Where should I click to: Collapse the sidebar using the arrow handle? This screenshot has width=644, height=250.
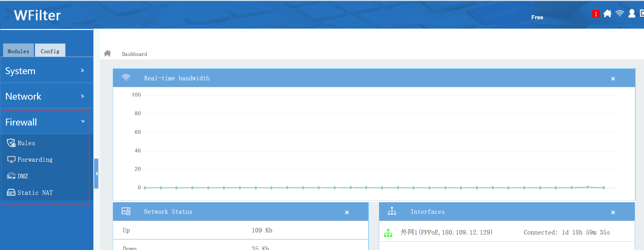coord(97,173)
